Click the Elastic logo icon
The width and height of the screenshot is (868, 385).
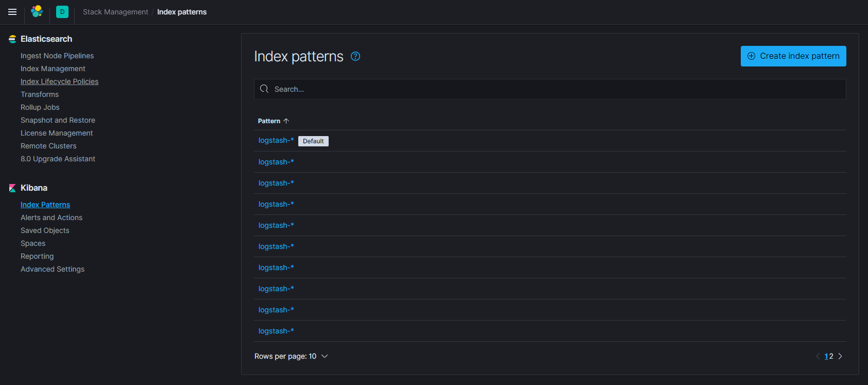[x=37, y=11]
